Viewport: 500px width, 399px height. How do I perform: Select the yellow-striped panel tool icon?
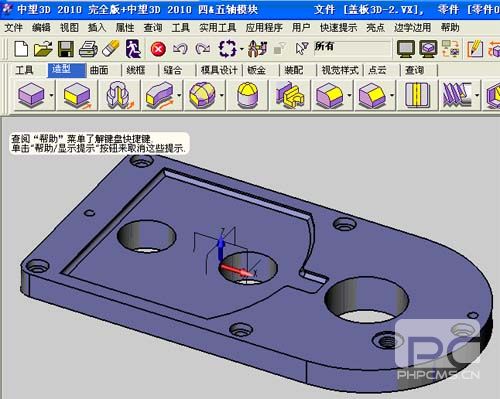coord(417,95)
